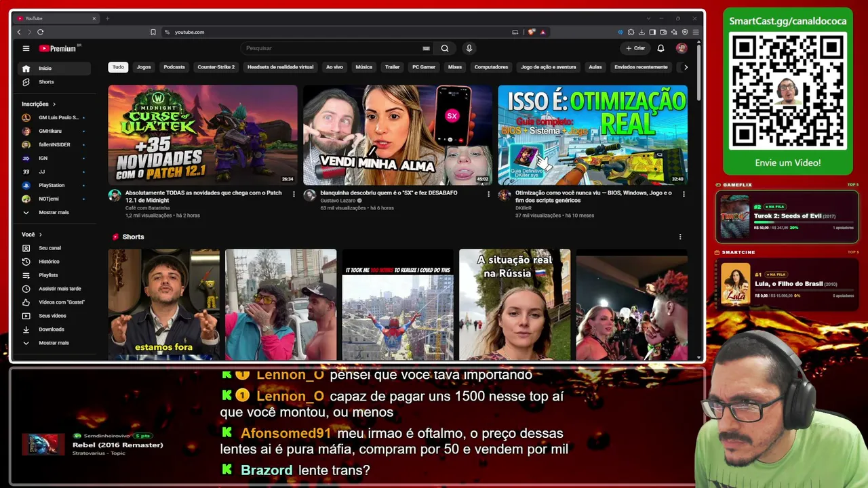Open Playlists in the sidebar
Image resolution: width=868 pixels, height=488 pixels.
click(54, 275)
